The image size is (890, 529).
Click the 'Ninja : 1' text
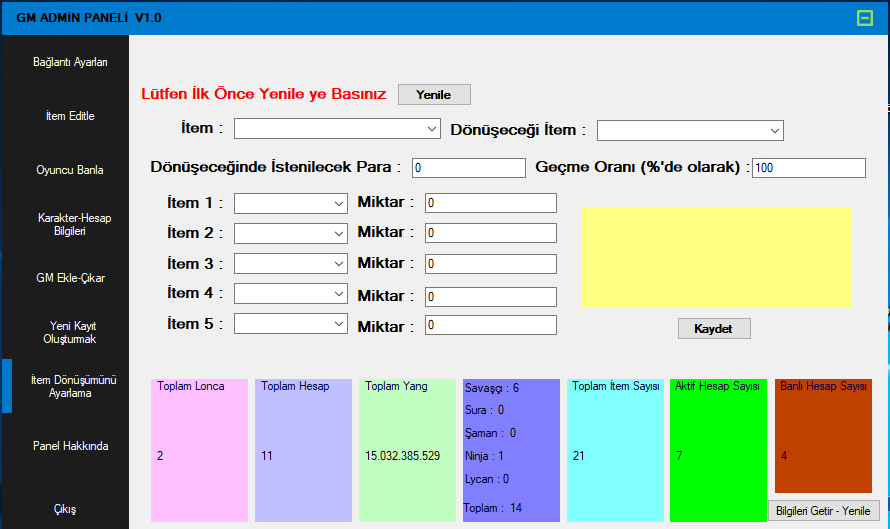[x=484, y=456]
